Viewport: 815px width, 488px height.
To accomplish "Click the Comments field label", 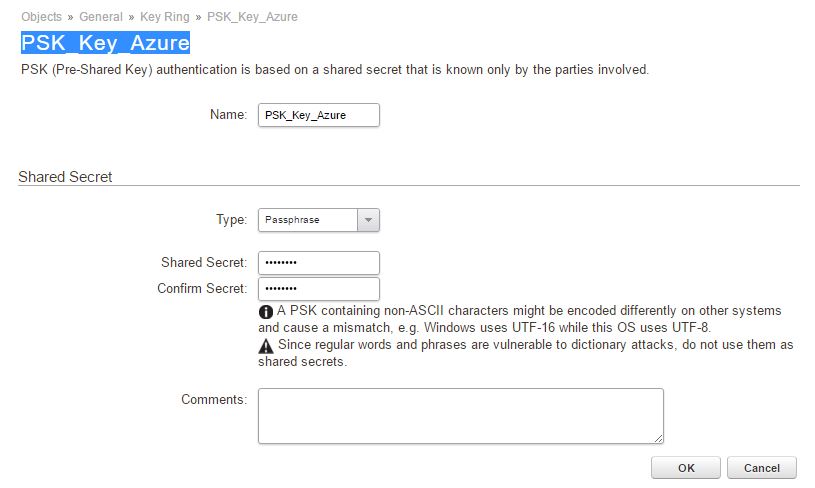I will (x=213, y=400).
